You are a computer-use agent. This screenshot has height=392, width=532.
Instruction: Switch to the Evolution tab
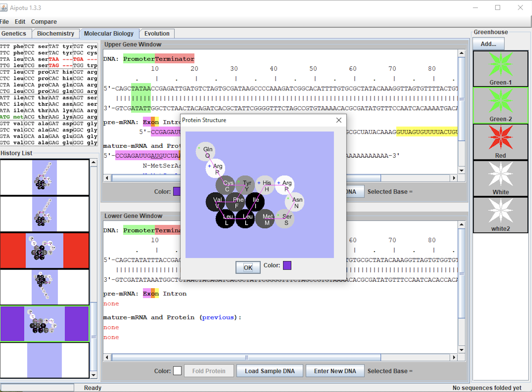pos(157,33)
